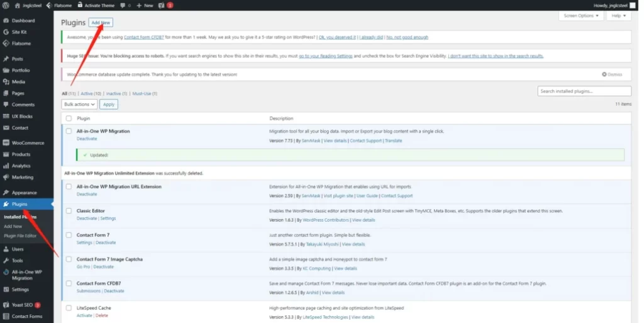Viewport: 644px width, 323px height.
Task: Open Plugin File Editor submenu
Action: click(x=20, y=236)
